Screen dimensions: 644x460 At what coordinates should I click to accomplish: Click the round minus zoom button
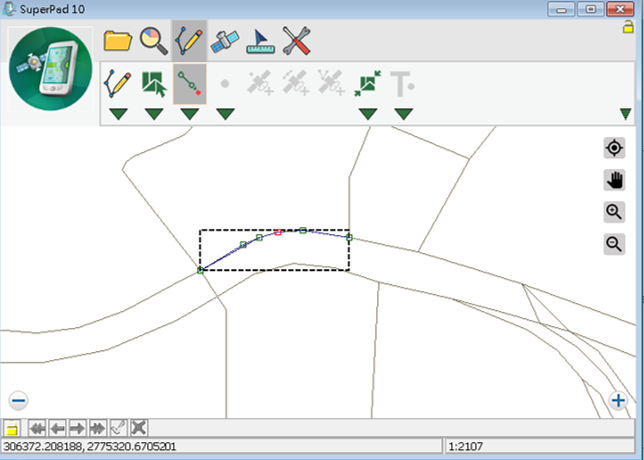click(x=18, y=400)
